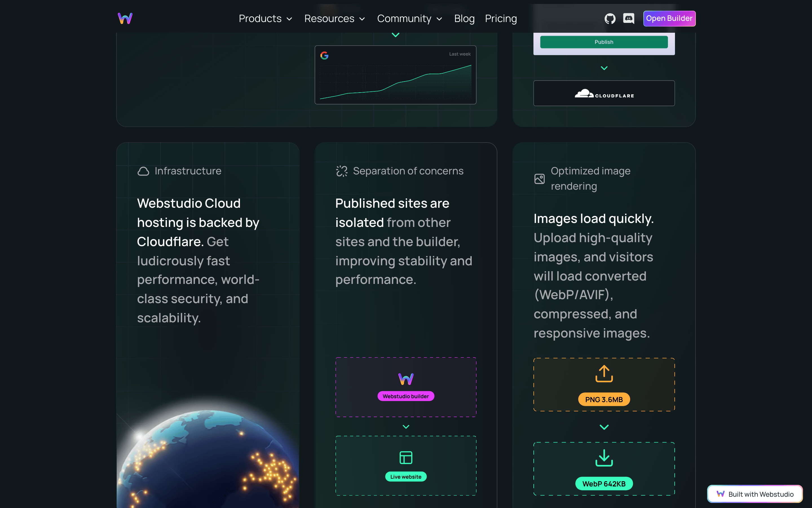The image size is (812, 508).
Task: Go to the Pricing page
Action: tap(501, 18)
